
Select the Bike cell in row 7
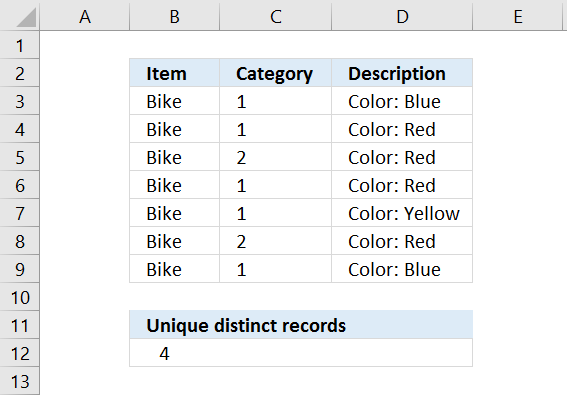click(x=175, y=213)
